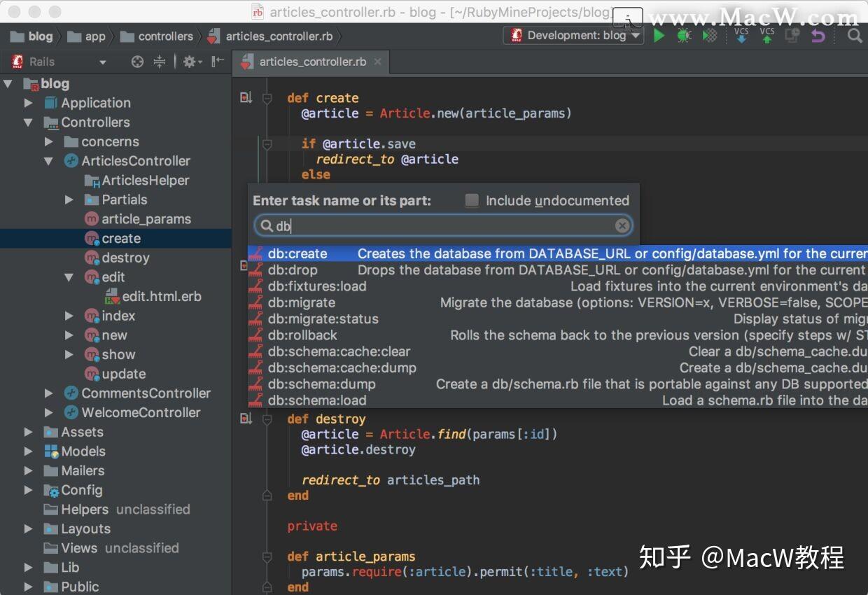868x595 pixels.
Task: Collapse all nodes in project panel
Action: [x=160, y=62]
